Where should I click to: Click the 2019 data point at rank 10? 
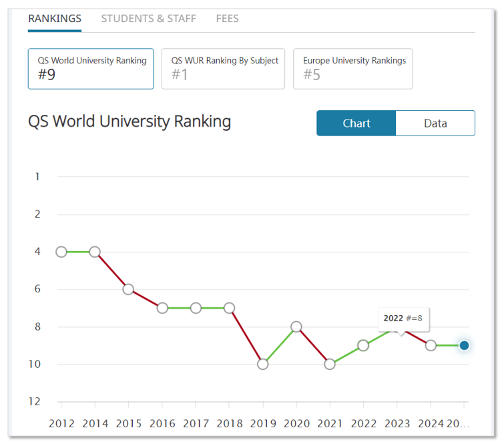pos(263,365)
